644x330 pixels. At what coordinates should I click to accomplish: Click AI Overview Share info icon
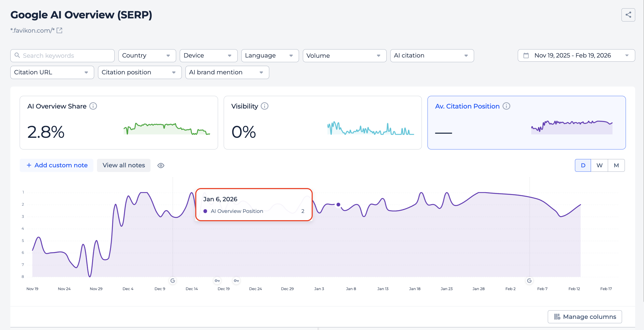point(93,106)
